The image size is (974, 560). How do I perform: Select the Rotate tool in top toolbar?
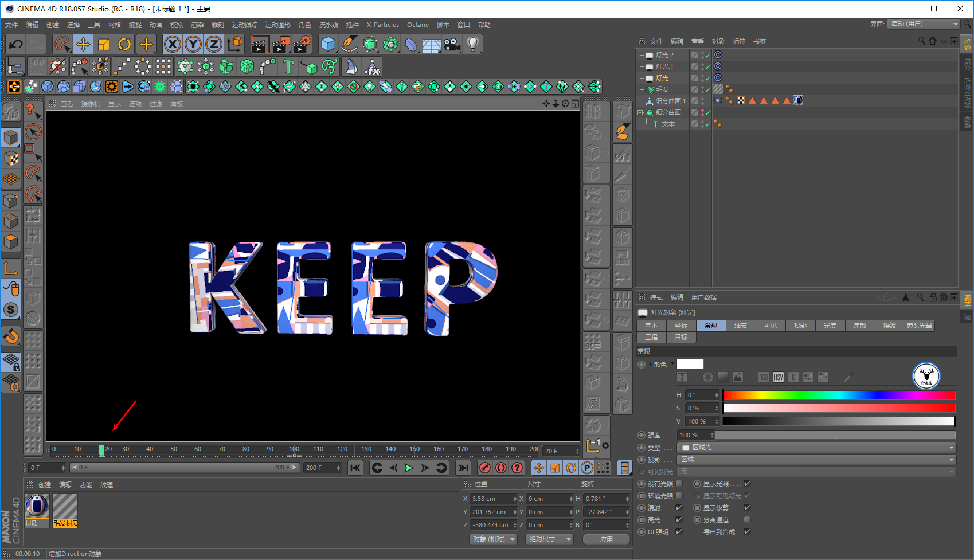click(x=124, y=44)
